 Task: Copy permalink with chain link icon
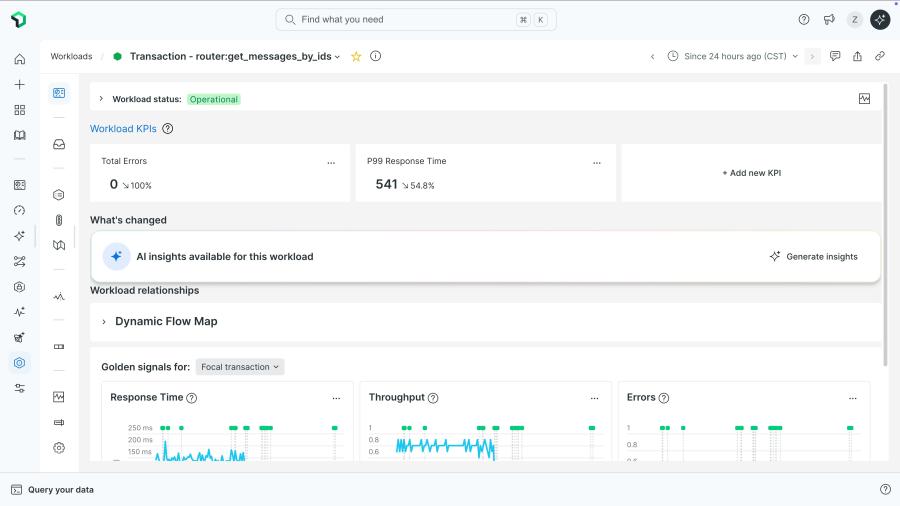coord(879,56)
